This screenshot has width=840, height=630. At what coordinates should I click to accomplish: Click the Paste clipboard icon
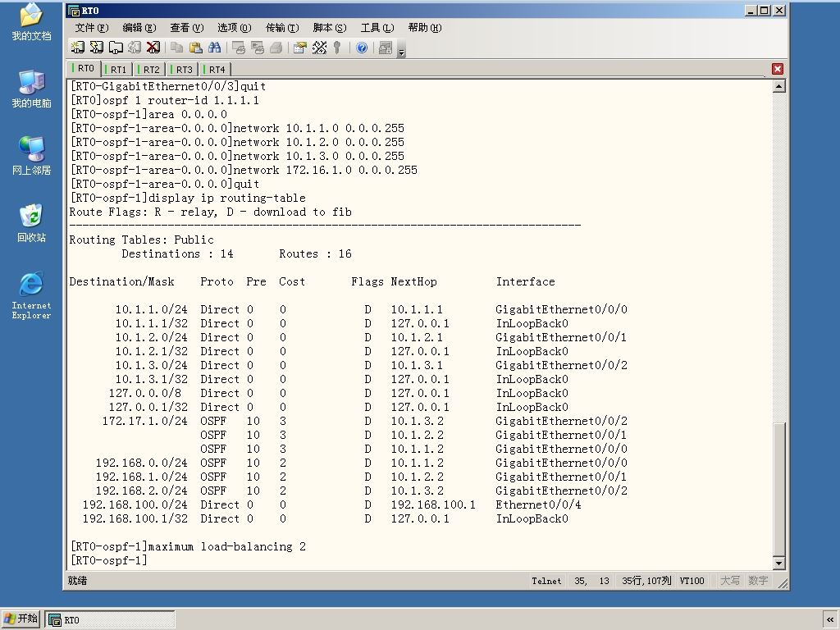(x=196, y=48)
